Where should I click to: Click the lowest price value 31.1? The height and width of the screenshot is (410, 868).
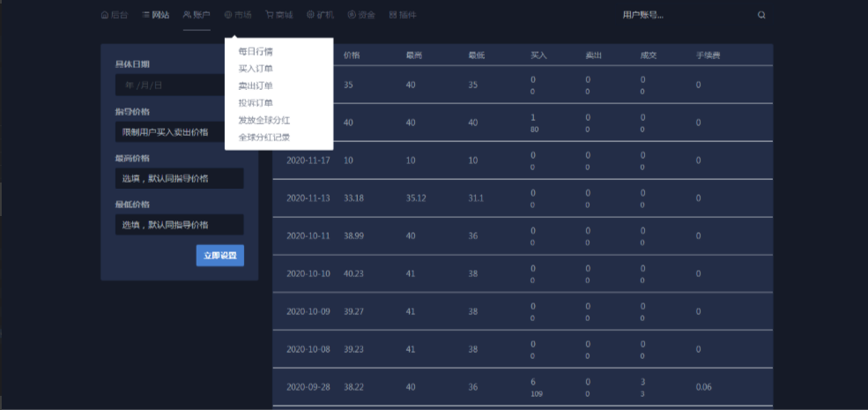(476, 198)
